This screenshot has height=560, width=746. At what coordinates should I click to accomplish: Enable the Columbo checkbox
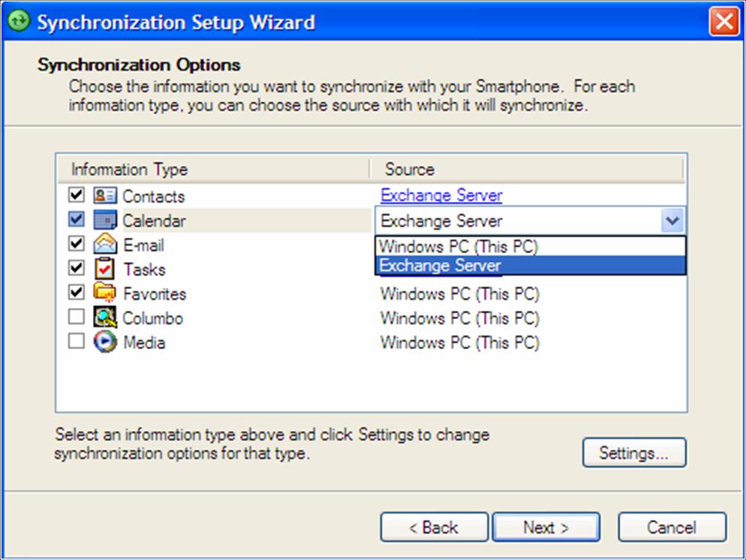click(76, 317)
